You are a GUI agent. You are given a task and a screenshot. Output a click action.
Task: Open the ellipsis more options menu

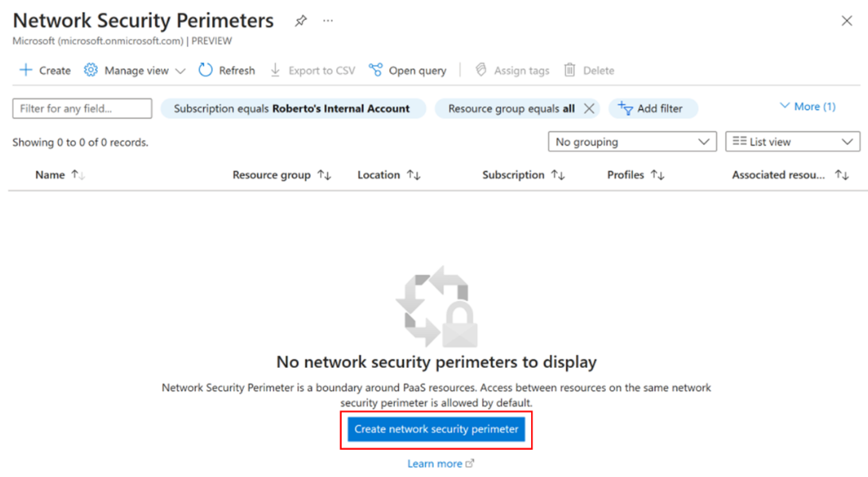(328, 21)
